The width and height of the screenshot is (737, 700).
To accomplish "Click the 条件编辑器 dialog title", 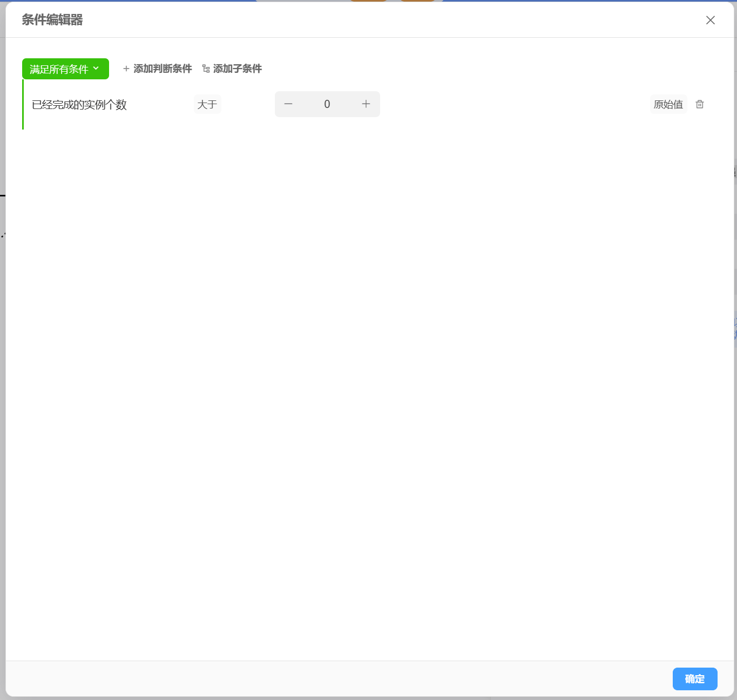I will click(52, 20).
